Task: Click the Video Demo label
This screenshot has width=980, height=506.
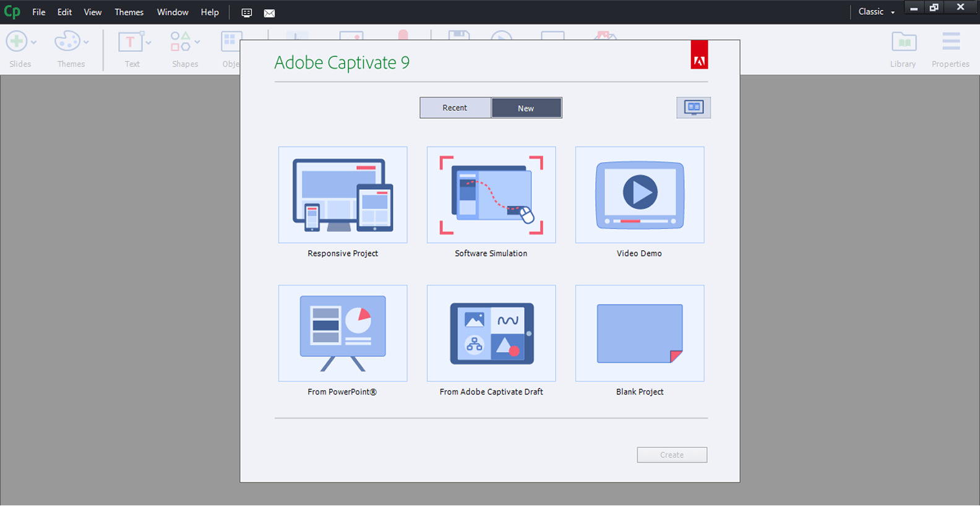Action: click(x=639, y=254)
